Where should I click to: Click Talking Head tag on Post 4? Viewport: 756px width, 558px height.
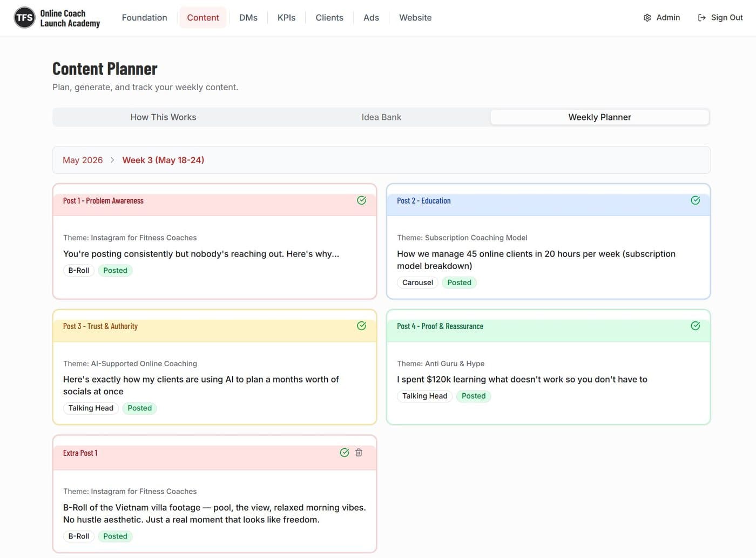[x=425, y=396]
